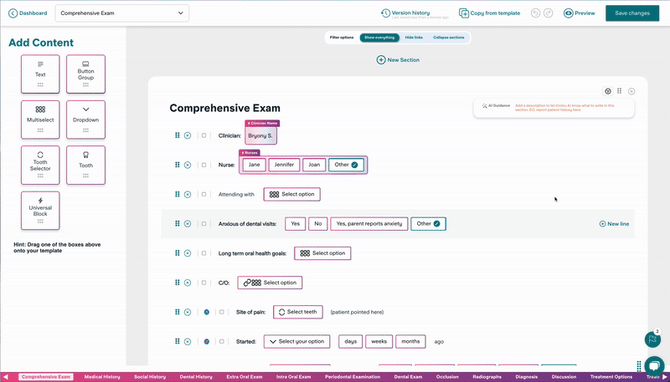Switch to Medical History bottom tab

pos(102,377)
